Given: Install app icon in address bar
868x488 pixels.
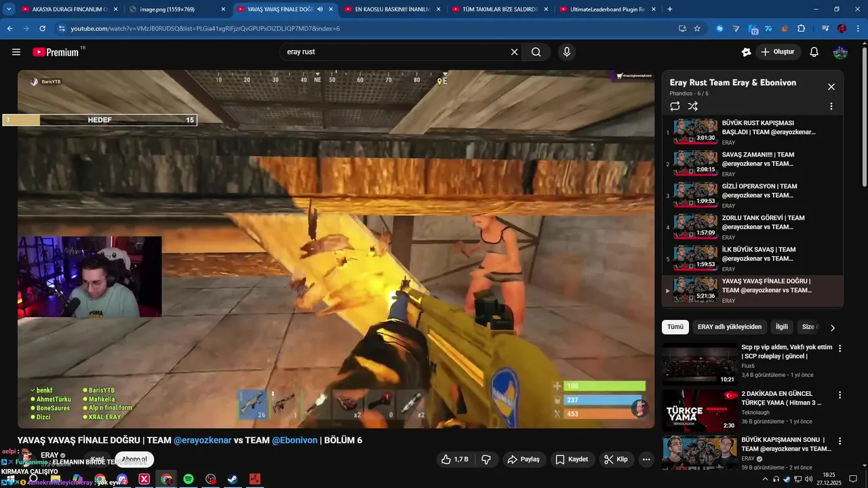Looking at the screenshot, I should [x=682, y=28].
